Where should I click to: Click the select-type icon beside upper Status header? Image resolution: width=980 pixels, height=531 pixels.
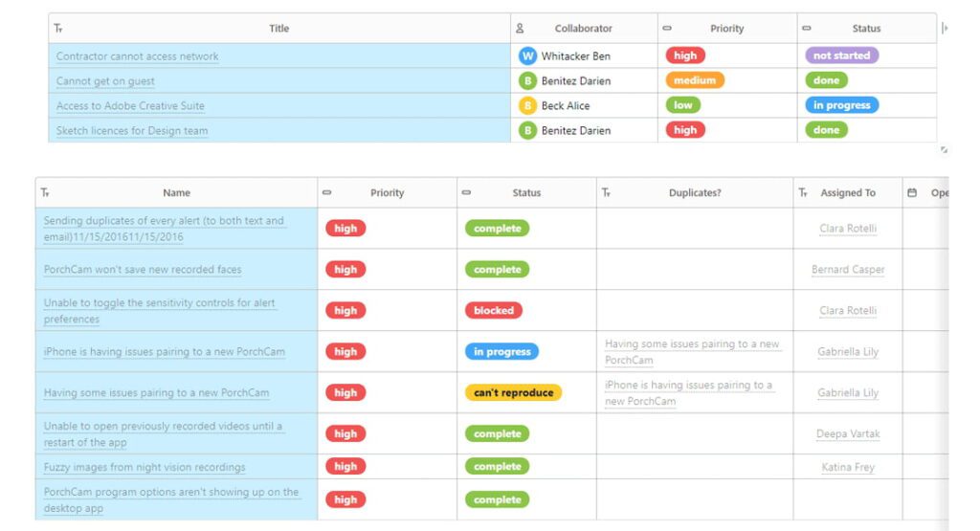coord(806,28)
